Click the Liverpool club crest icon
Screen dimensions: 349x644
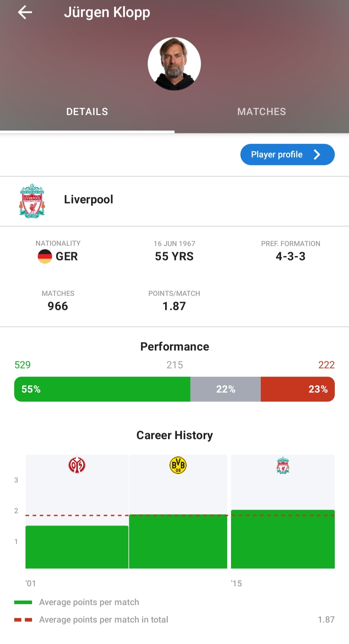pyautogui.click(x=32, y=201)
